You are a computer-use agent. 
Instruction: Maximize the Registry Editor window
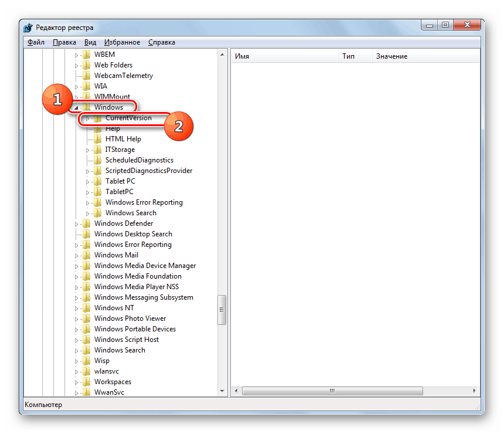coord(445,25)
